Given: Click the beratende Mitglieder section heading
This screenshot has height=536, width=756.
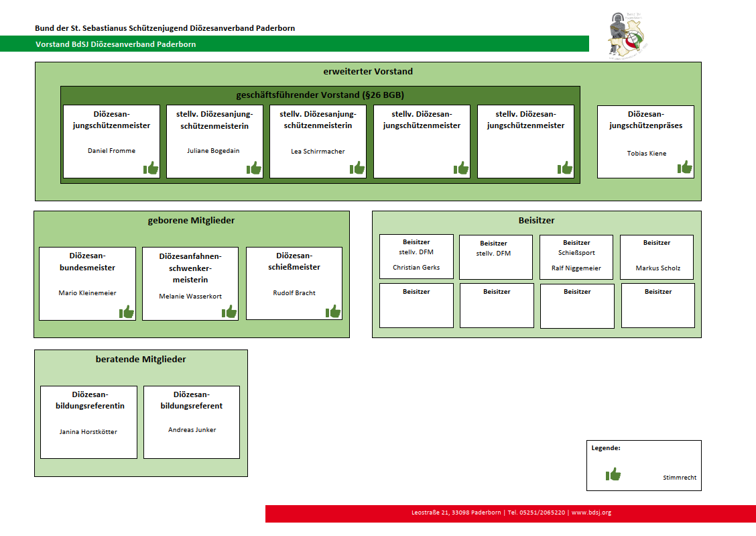Looking at the screenshot, I should tap(141, 359).
